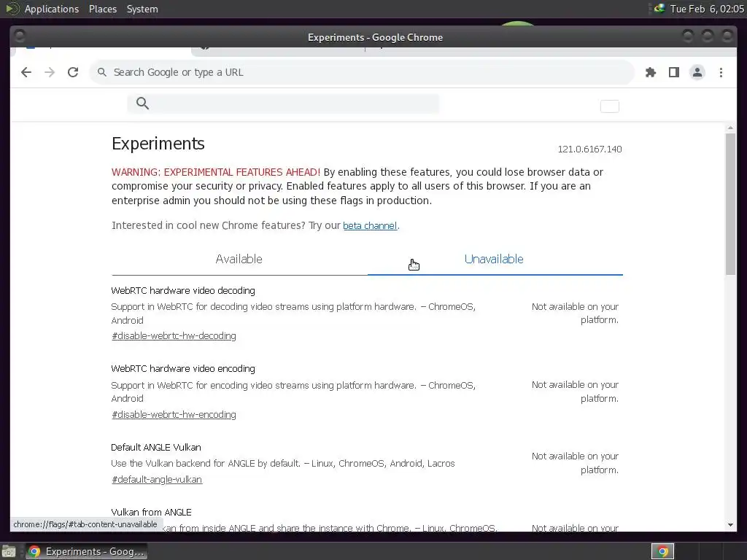Click the flags search magnifier icon
Screen dimensions: 747x560
(142, 104)
